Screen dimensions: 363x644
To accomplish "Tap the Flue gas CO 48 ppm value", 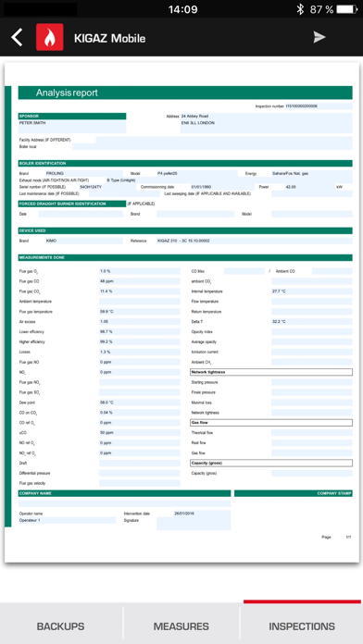I will click(139, 281).
